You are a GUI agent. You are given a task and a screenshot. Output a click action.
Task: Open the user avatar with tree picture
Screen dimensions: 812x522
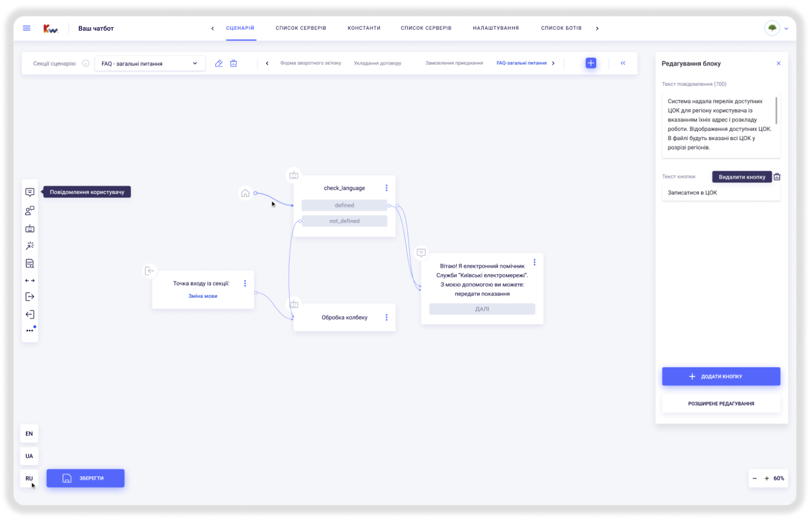(772, 28)
